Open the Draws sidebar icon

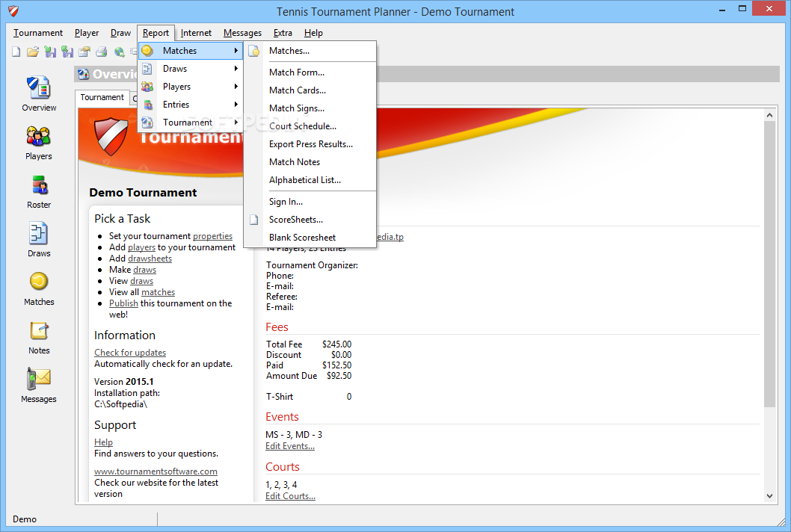[39, 240]
